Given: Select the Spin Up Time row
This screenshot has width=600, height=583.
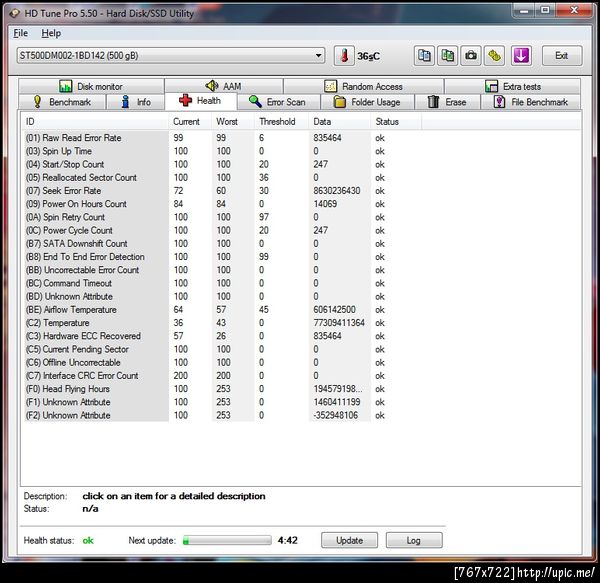Looking at the screenshot, I should click(x=223, y=151).
